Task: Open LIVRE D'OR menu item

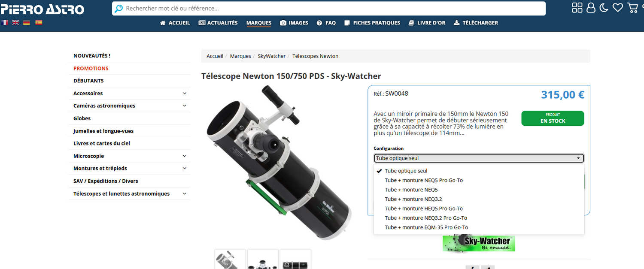Action: [427, 23]
